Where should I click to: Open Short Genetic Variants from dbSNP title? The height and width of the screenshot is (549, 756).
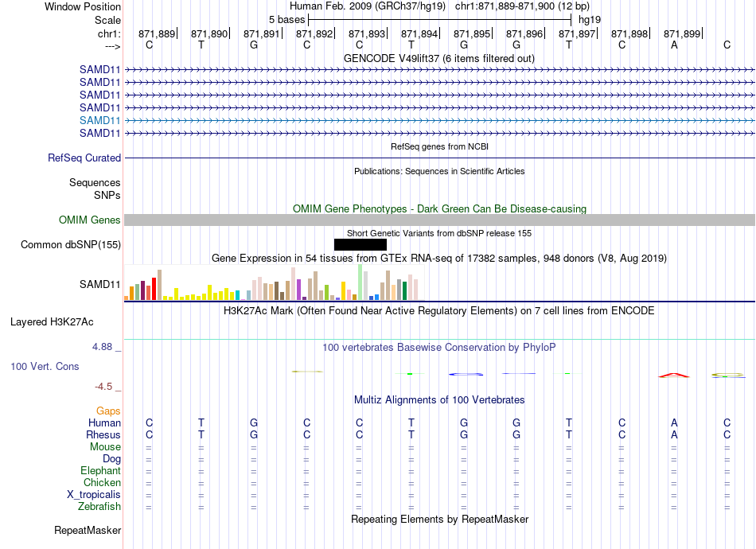coord(439,233)
